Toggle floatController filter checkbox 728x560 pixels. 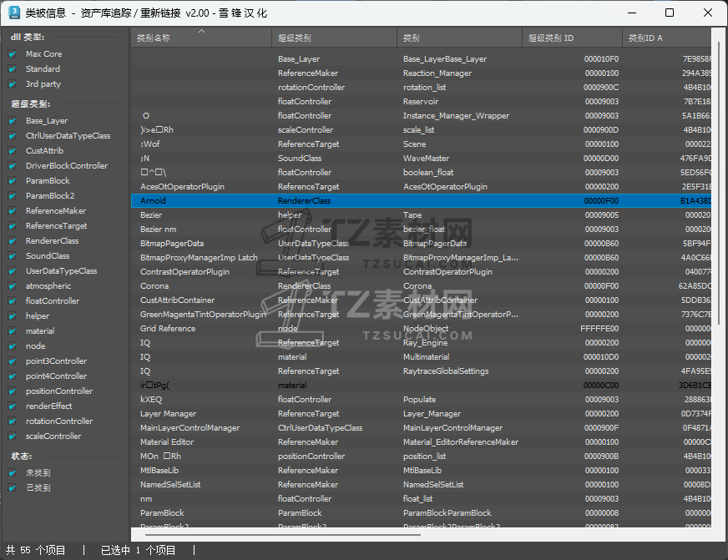point(13,301)
